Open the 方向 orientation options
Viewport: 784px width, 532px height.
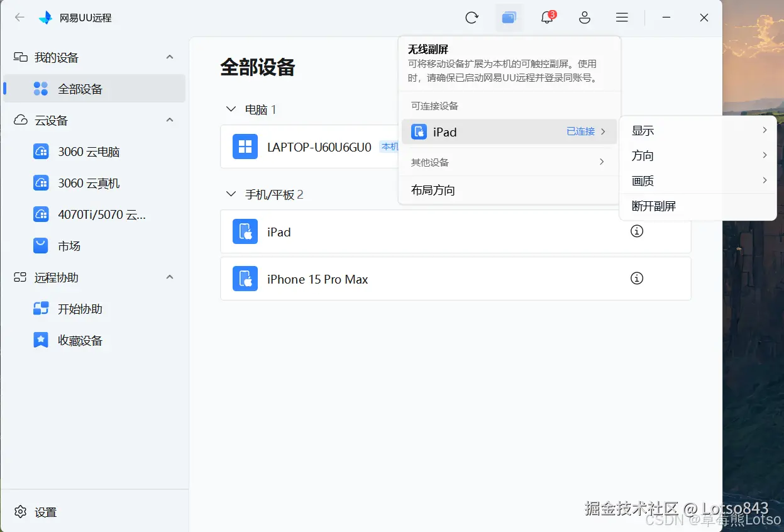tap(643, 155)
